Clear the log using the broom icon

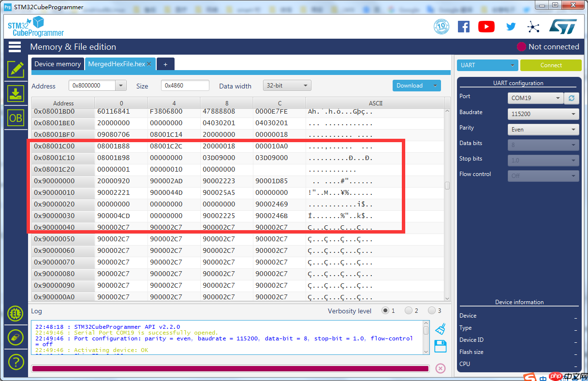(440, 328)
